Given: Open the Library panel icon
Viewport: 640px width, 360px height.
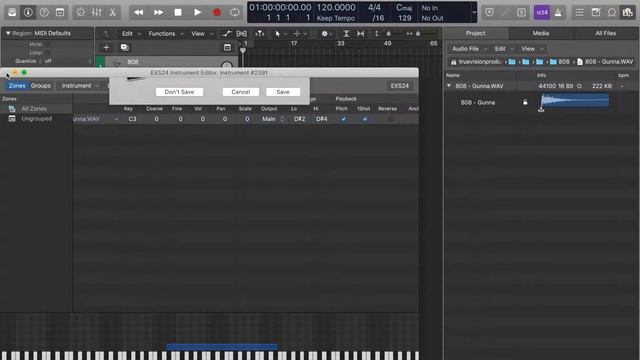Looking at the screenshot, I should point(12,12).
